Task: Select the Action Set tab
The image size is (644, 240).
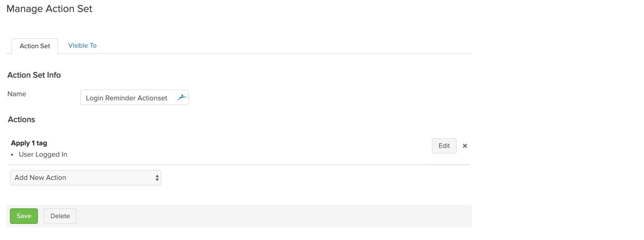Action: 35,46
